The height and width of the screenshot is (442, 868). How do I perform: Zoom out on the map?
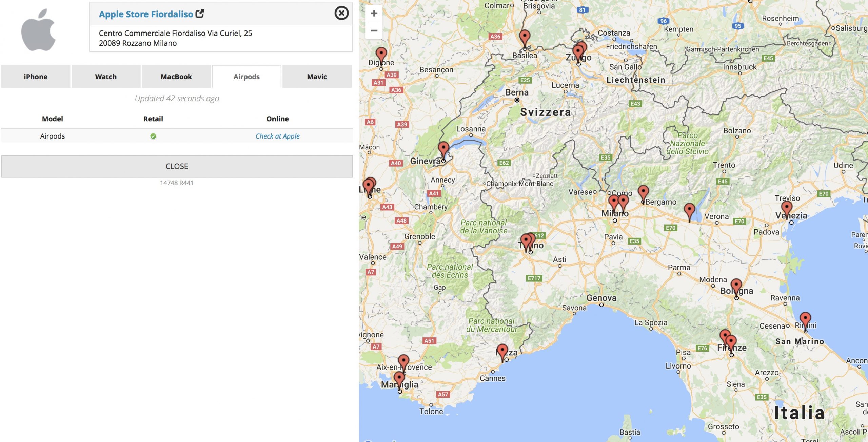(374, 30)
